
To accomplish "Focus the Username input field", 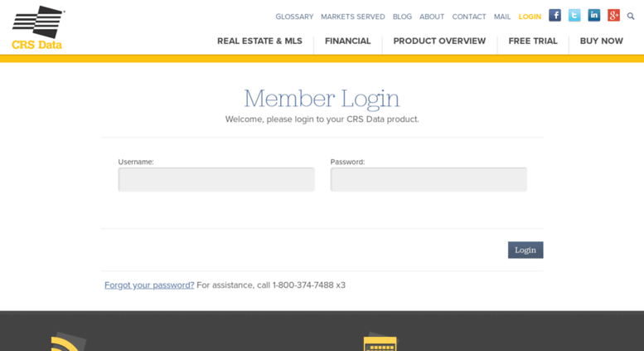I will (216, 179).
